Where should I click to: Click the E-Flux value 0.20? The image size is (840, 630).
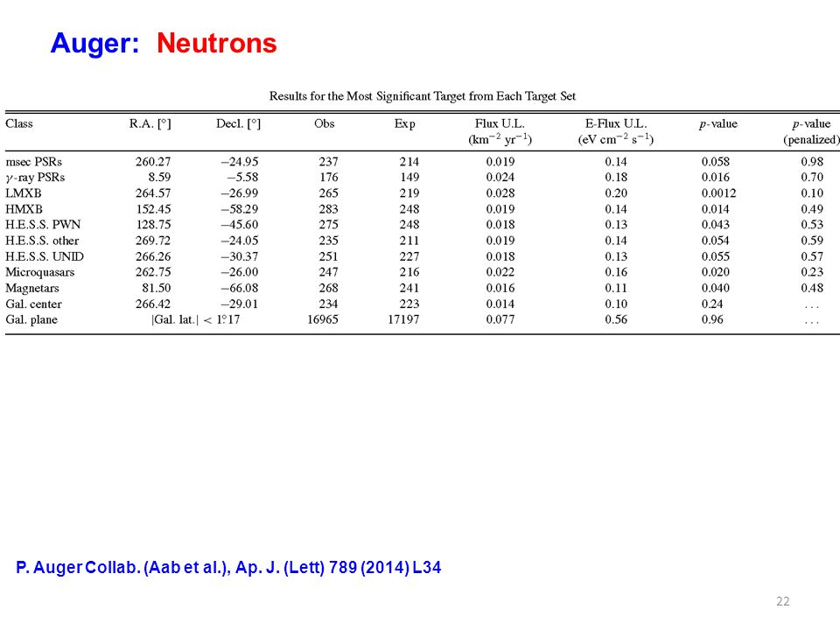616,193
